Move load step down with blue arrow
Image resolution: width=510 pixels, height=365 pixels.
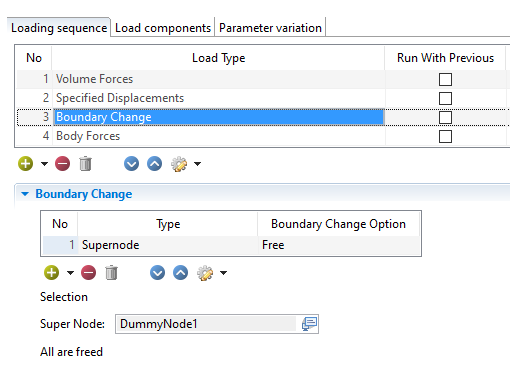coord(131,164)
